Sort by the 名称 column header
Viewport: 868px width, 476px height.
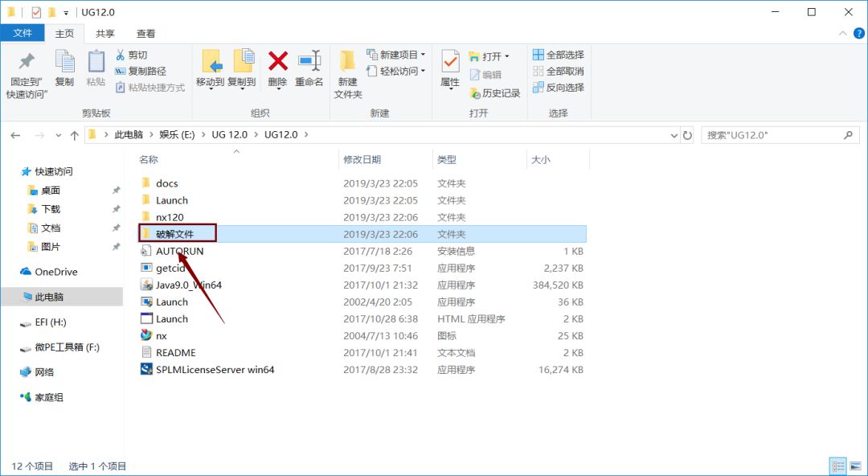pyautogui.click(x=149, y=159)
